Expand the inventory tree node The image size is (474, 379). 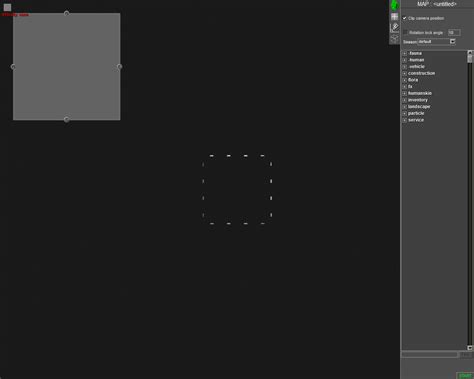click(405, 100)
